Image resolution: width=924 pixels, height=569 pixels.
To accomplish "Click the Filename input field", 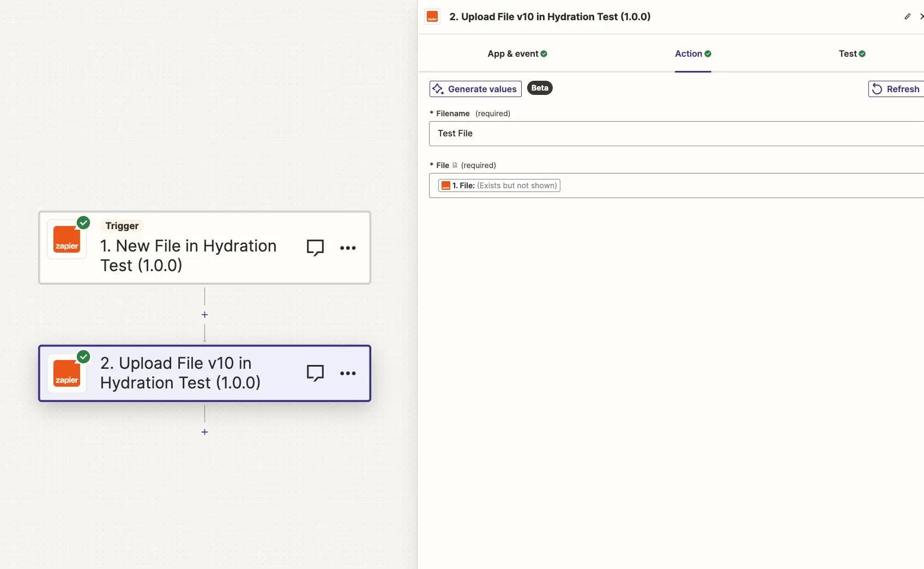I will tap(677, 134).
